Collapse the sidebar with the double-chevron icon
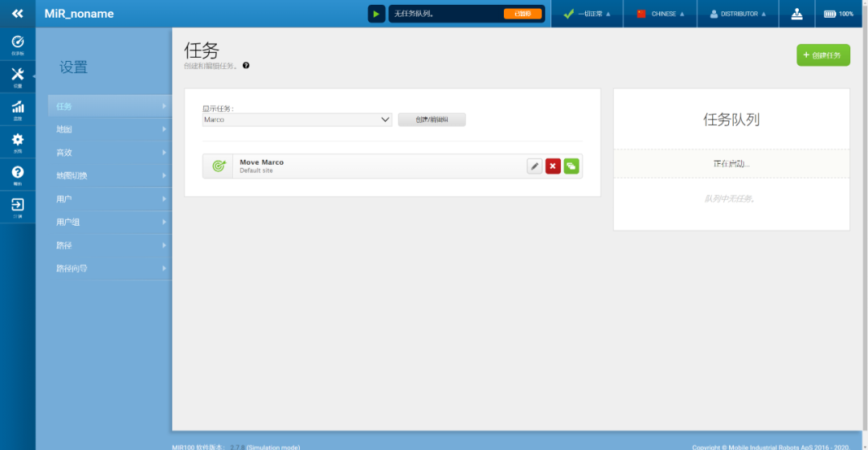 [x=17, y=14]
